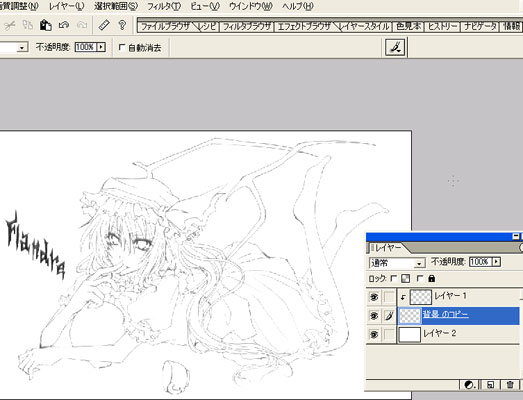Open the 画質調整 menu
Image resolution: width=523 pixels, height=400 pixels.
(x=18, y=6)
